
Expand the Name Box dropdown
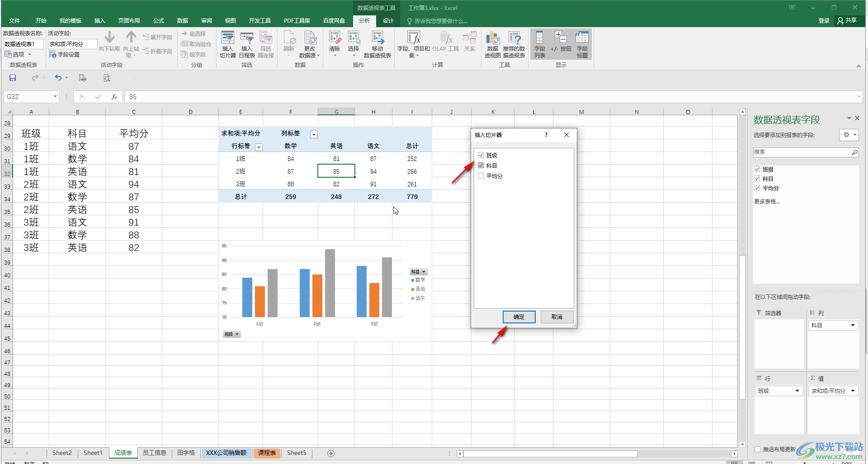pos(55,97)
